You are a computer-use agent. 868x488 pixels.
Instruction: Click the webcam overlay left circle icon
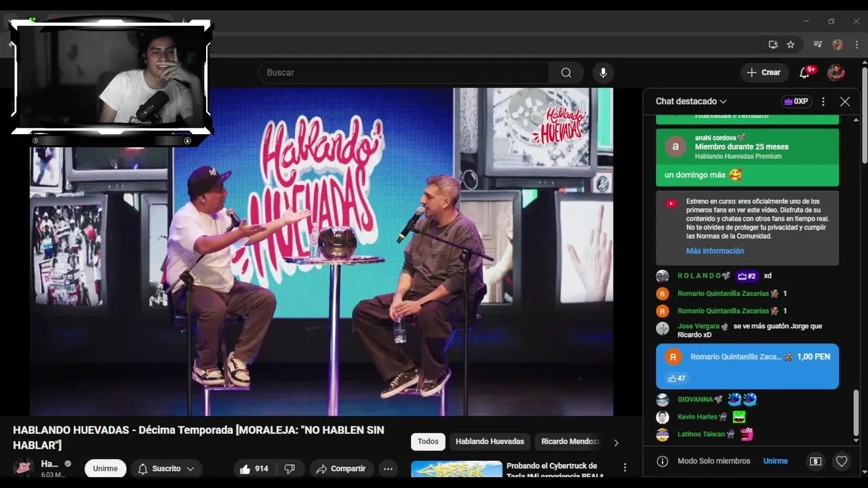[x=35, y=141]
